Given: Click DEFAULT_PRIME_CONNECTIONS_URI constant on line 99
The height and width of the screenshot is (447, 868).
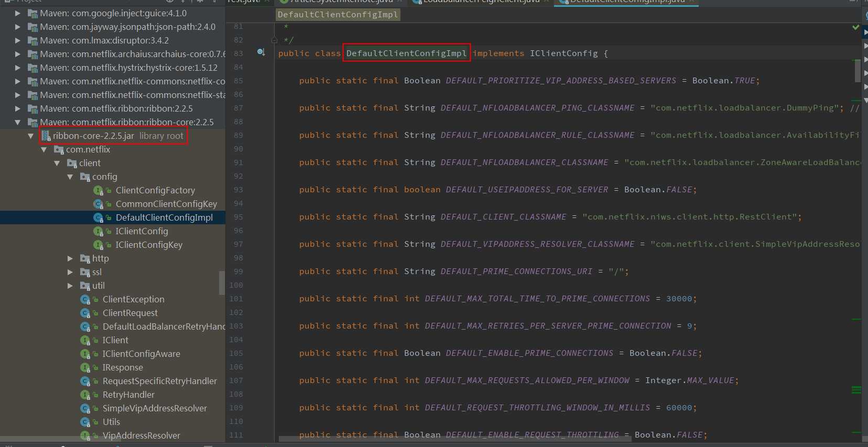Looking at the screenshot, I should tap(516, 271).
